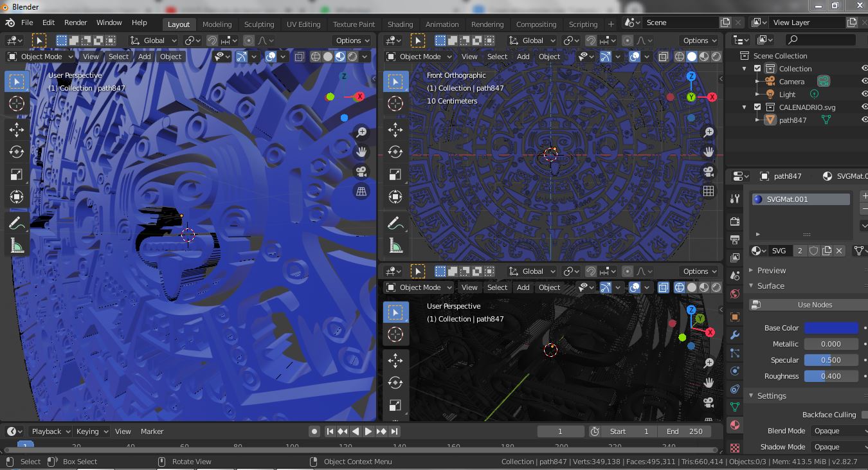The width and height of the screenshot is (868, 470).
Task: Open Global orientation dropdown in left viewport
Action: (x=153, y=41)
